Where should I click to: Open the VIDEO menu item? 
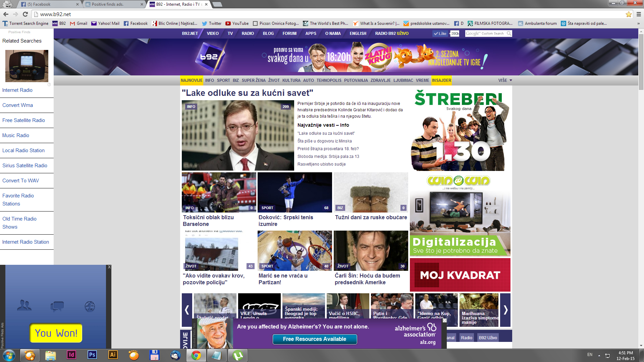click(x=213, y=34)
